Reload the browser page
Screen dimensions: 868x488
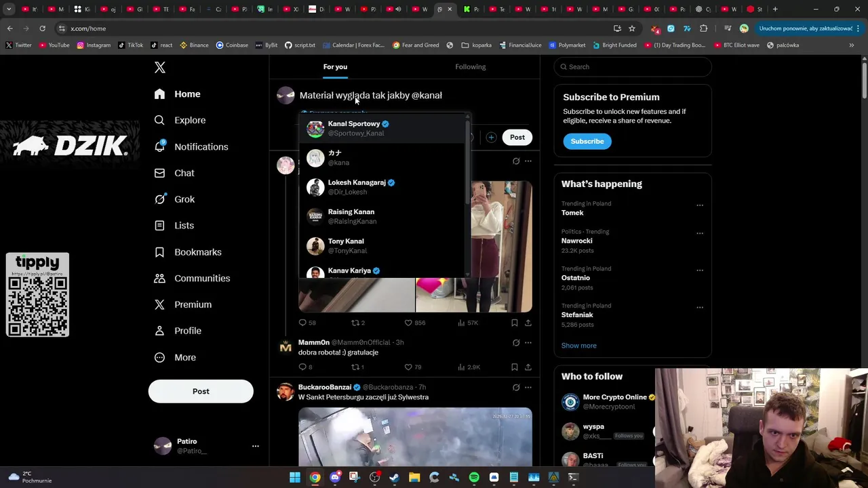tap(42, 28)
